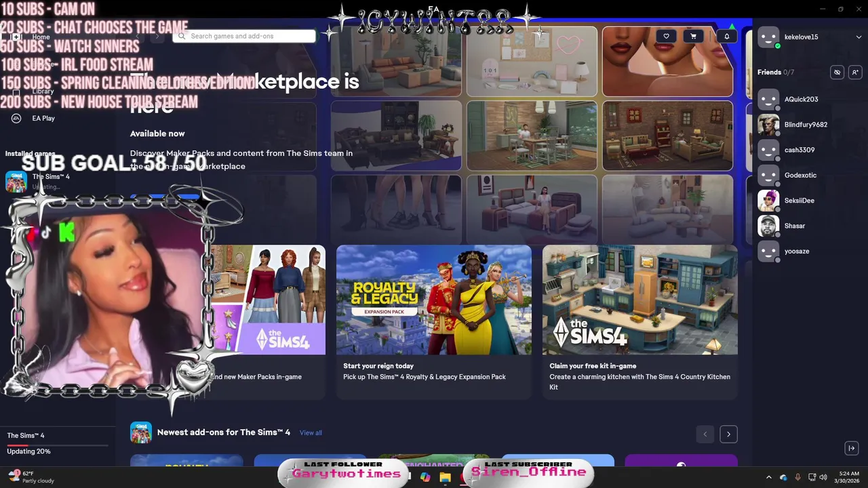Image resolution: width=868 pixels, height=488 pixels.
Task: Open the weather widget showing 62°F
Action: point(31,477)
